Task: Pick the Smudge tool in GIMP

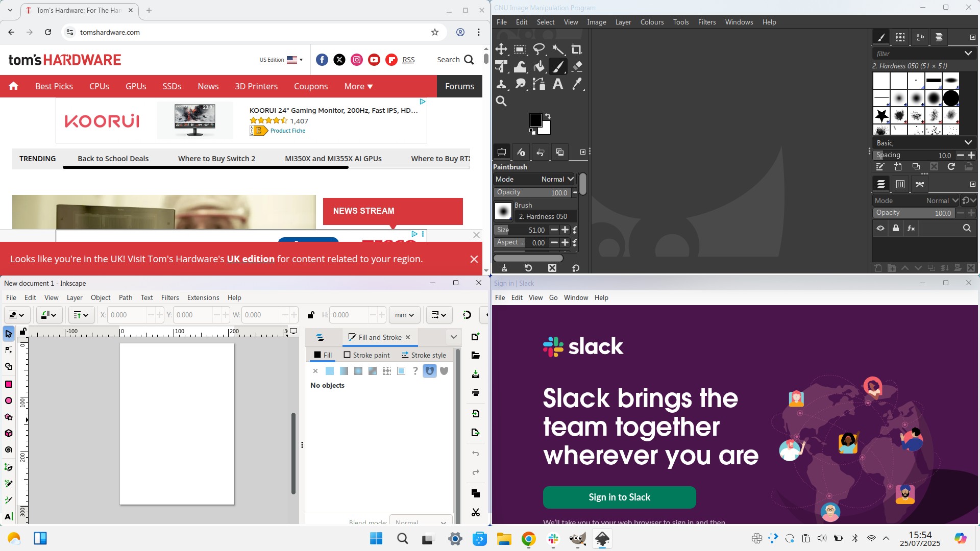Action: 520,84
